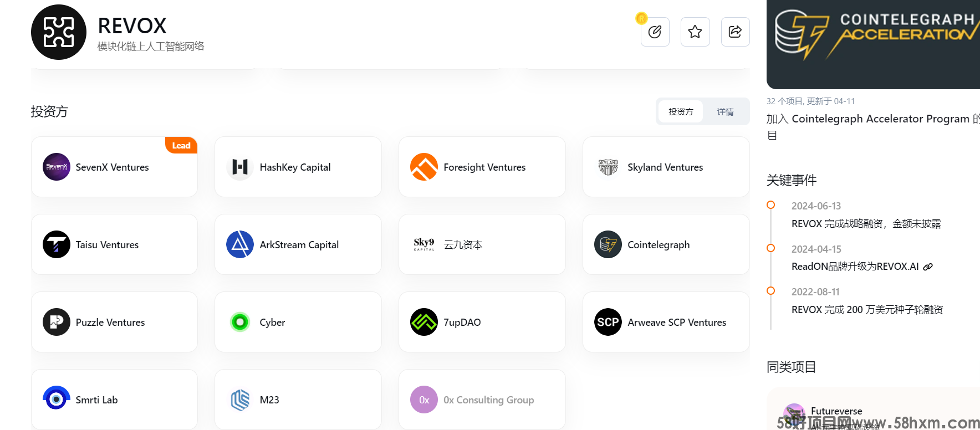This screenshot has height=430, width=980.
Task: Open SevenX Ventures investor name
Action: (x=113, y=167)
